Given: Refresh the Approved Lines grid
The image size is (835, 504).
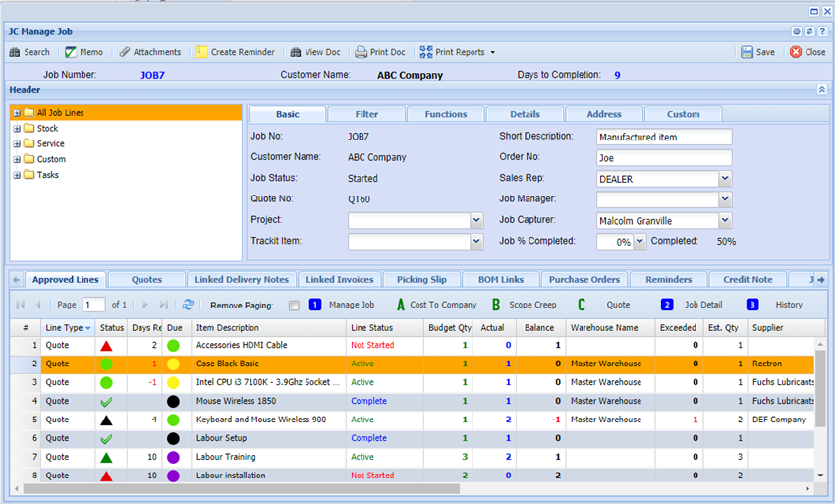Looking at the screenshot, I should coord(188,306).
